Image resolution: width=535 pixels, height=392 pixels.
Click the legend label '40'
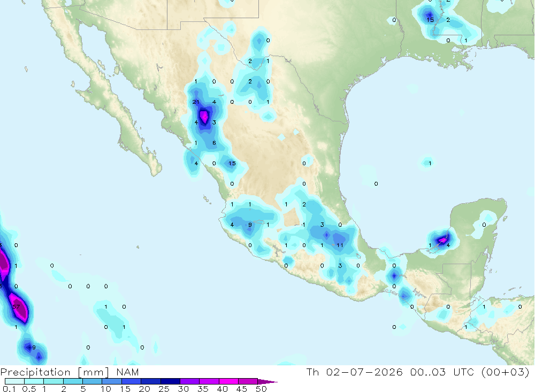tap(222, 389)
